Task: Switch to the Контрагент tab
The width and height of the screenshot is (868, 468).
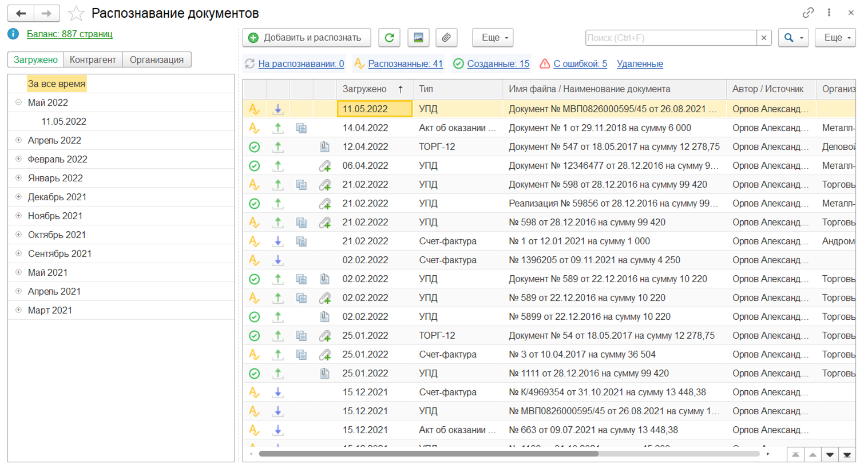Action: point(93,60)
